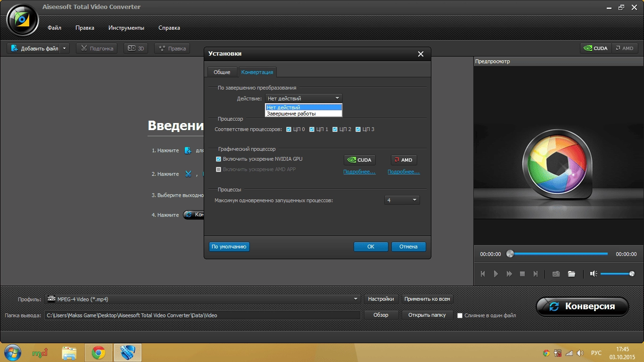Image resolution: width=644 pixels, height=362 pixels.
Task: Open the Правка menu in menu bar
Action: 85,28
